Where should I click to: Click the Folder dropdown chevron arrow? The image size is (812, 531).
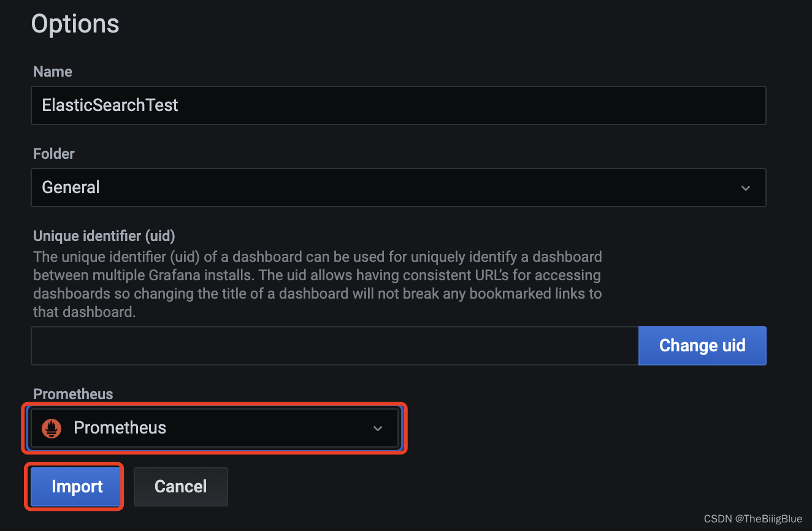(745, 188)
